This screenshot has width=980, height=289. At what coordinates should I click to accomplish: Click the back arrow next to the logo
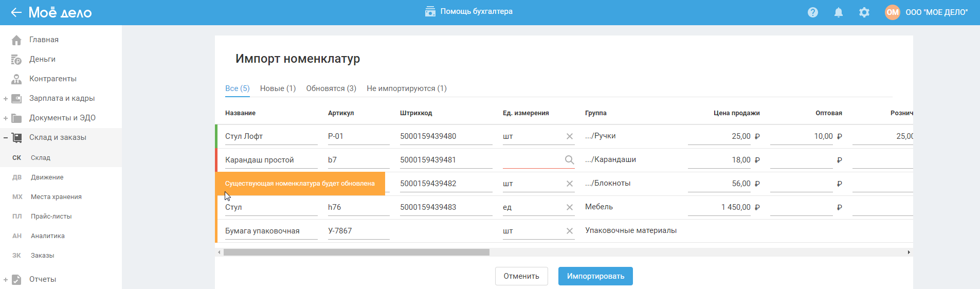pos(16,12)
